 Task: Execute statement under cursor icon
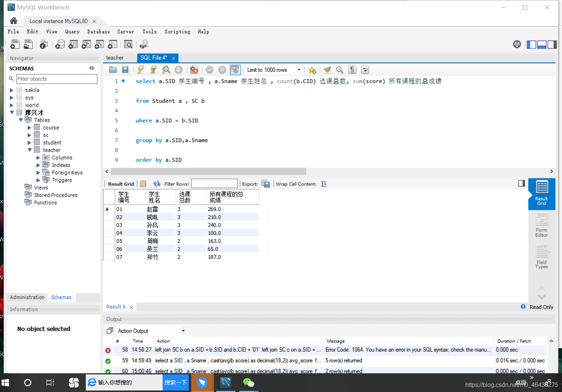(x=153, y=70)
